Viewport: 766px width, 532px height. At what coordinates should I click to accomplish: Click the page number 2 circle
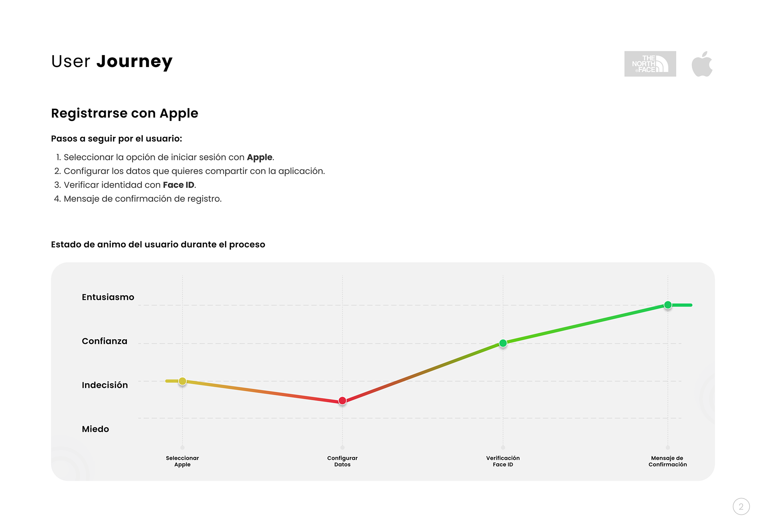[x=741, y=506]
